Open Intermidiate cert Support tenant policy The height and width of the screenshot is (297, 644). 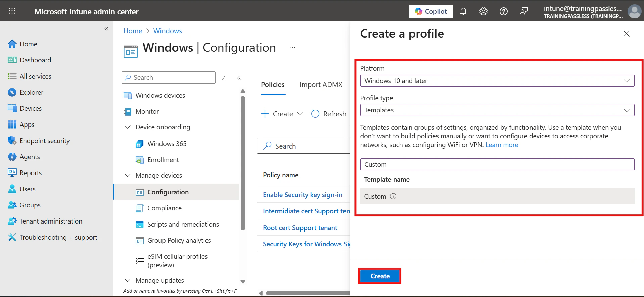coord(307,211)
